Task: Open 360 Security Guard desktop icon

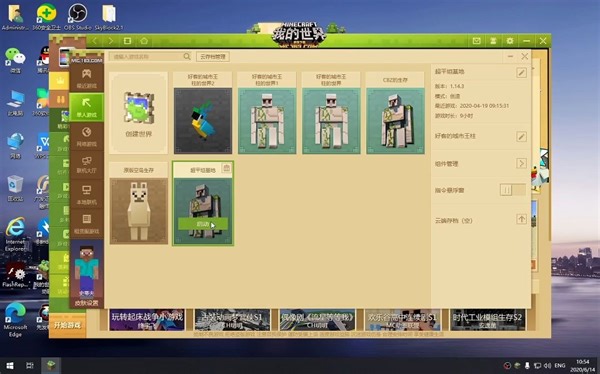Action: pyautogui.click(x=46, y=17)
